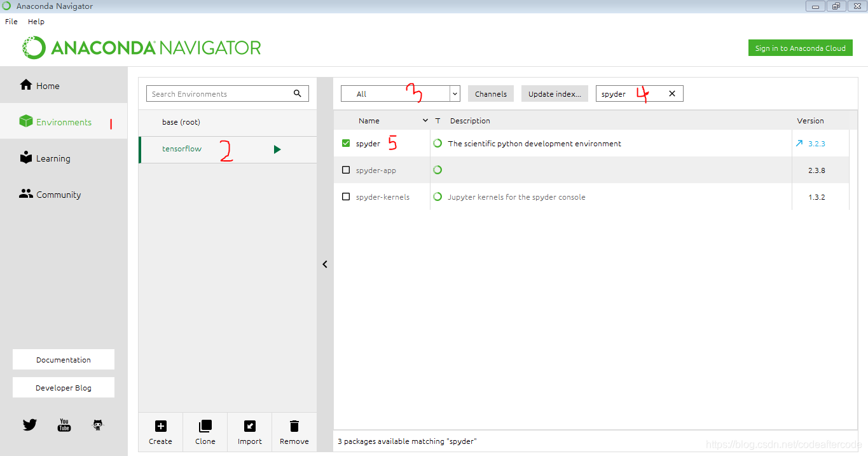Check the spyder-kernels package checkbox

point(346,197)
